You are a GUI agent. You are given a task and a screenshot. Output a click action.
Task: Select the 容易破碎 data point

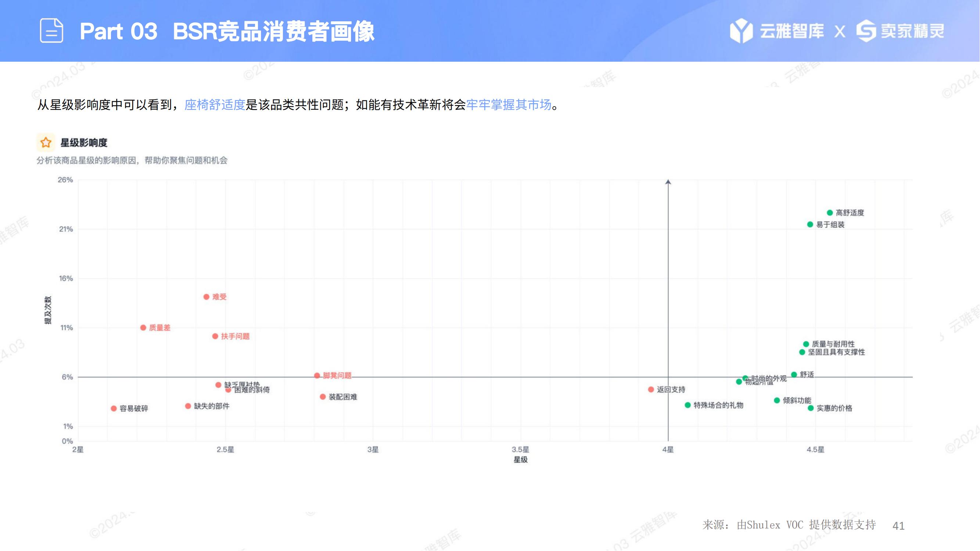pyautogui.click(x=114, y=408)
